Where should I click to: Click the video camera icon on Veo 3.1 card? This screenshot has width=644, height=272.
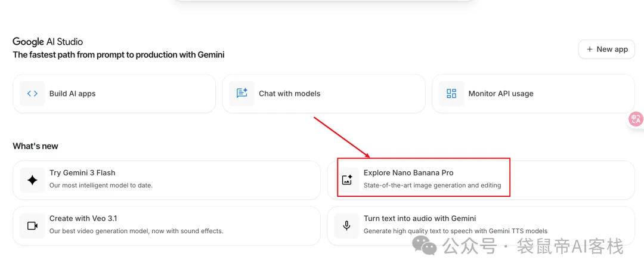point(33,225)
